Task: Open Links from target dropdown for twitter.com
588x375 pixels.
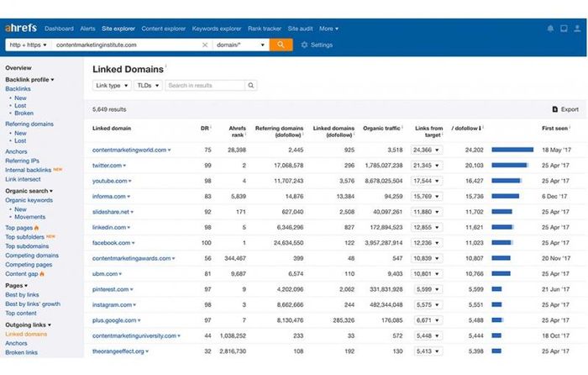Action: pos(427,165)
